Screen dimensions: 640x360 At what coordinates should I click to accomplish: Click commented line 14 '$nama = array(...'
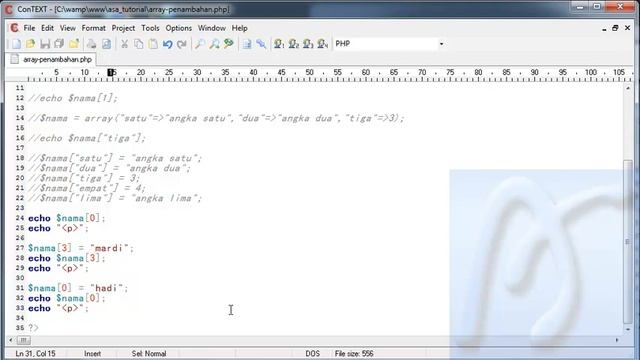pyautogui.click(x=216, y=118)
